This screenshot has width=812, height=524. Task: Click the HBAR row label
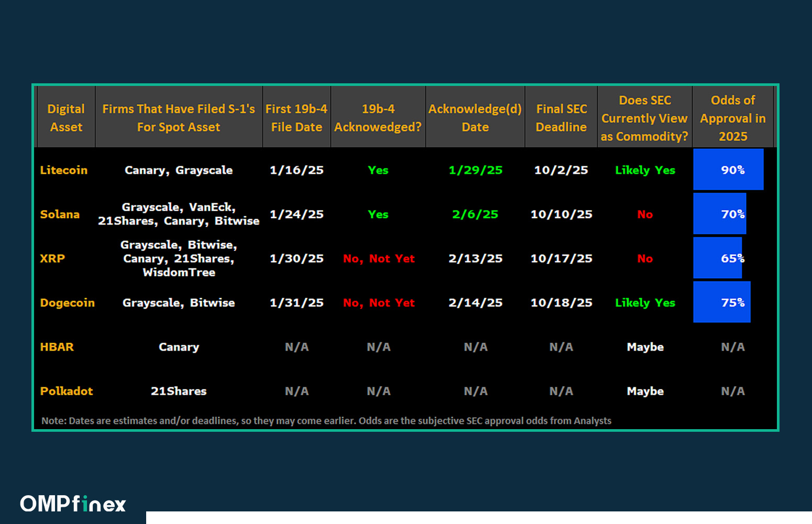(57, 347)
